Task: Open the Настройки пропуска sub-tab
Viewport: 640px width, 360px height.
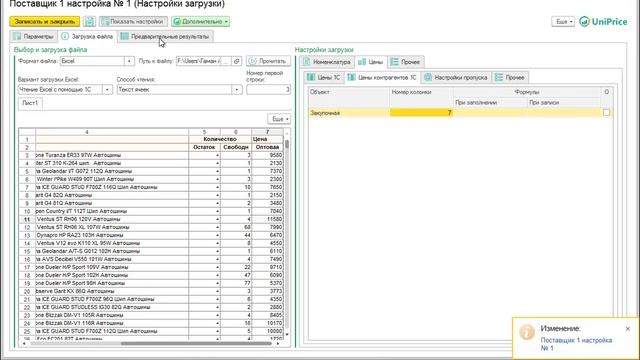Action: click(x=456, y=77)
